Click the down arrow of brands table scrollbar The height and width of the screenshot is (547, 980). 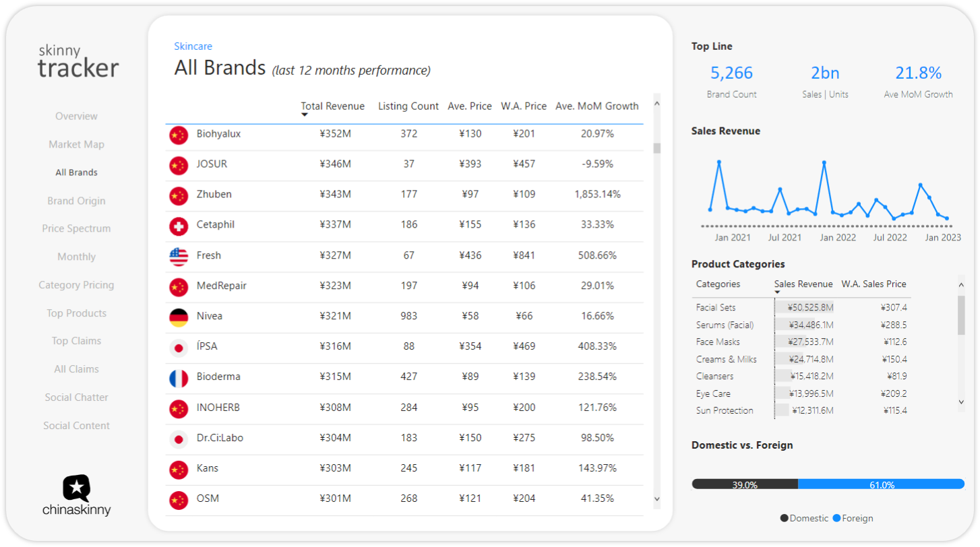coord(657,498)
